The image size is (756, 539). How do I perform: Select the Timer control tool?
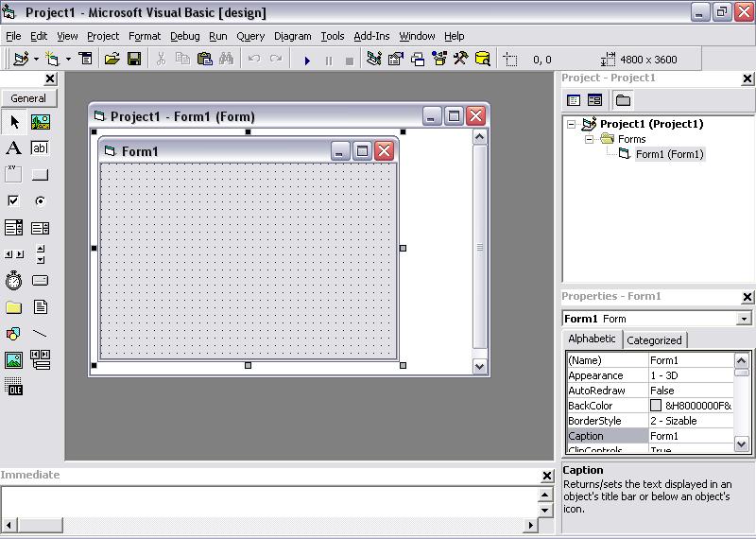[13, 281]
